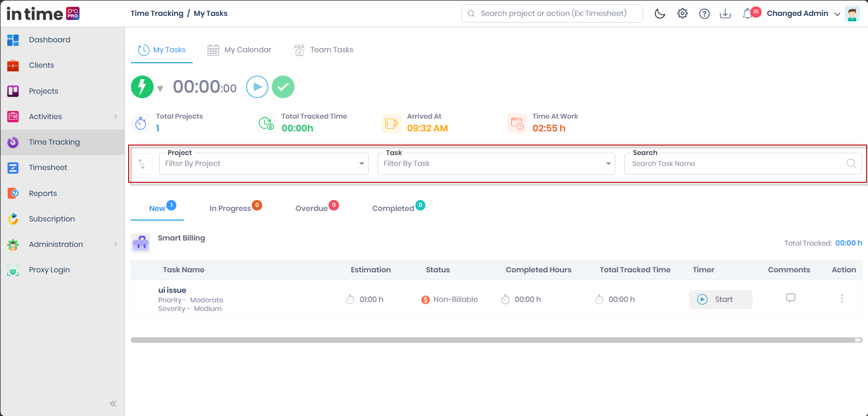Screen dimensions: 868x416
Task: Open Clients in the sidebar
Action: [x=63, y=65]
